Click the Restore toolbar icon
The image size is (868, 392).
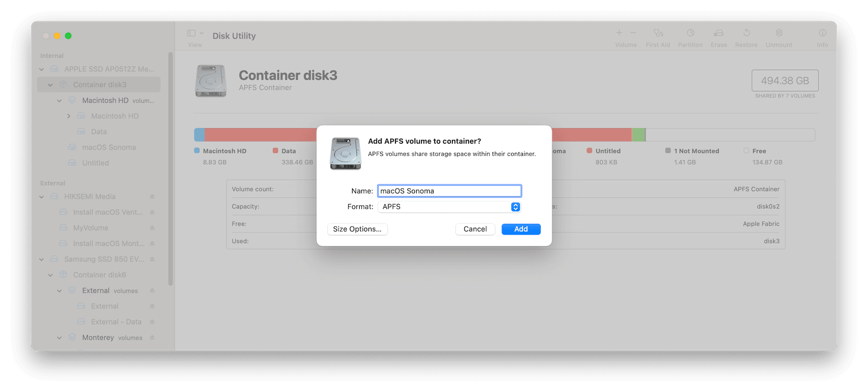[x=746, y=33]
